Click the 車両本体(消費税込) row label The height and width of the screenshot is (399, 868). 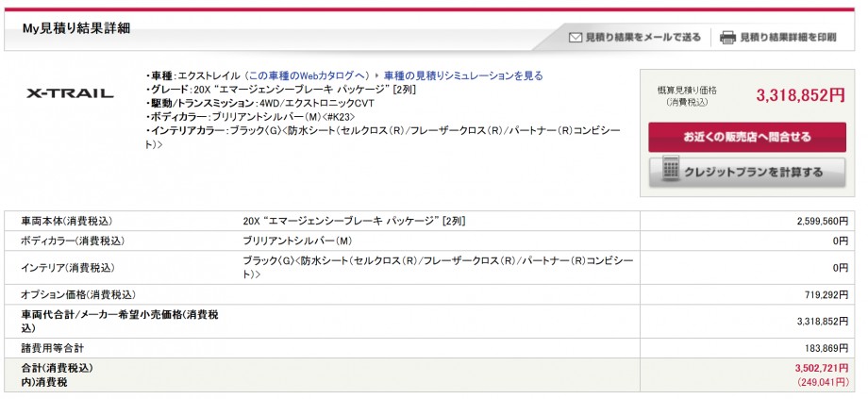(67, 221)
